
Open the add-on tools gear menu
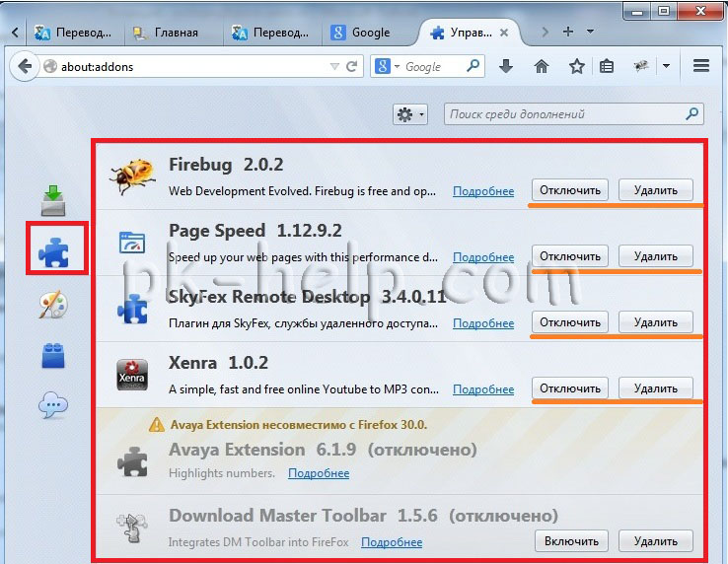click(x=410, y=114)
